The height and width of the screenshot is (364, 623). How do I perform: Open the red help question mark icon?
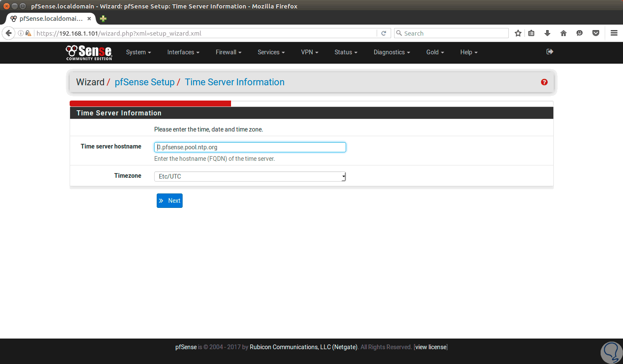point(544,82)
